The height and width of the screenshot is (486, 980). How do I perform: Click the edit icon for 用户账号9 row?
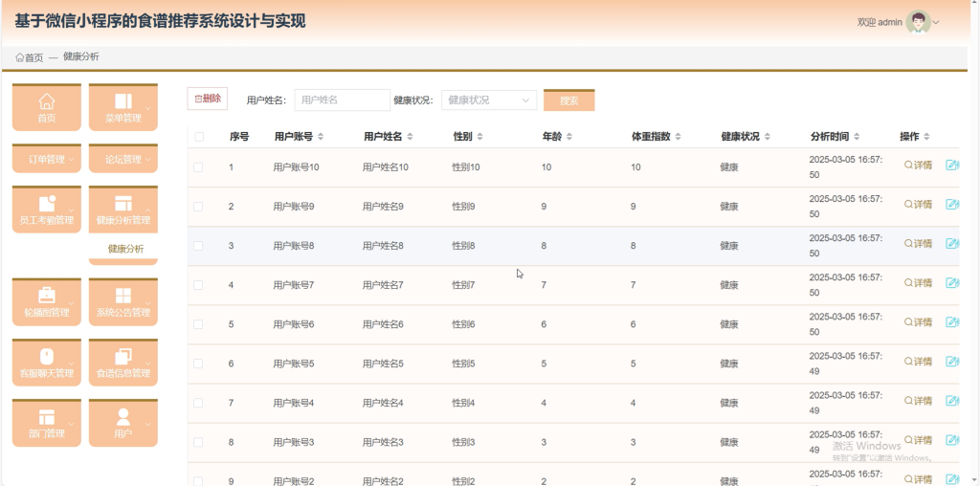[952, 205]
